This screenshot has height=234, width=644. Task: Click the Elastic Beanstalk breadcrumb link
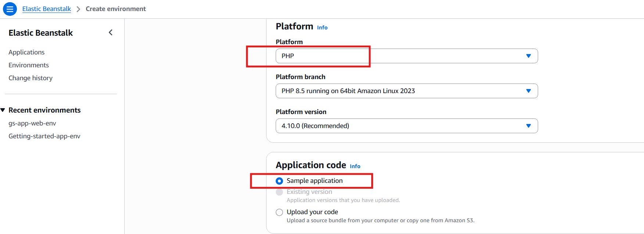pos(47,9)
